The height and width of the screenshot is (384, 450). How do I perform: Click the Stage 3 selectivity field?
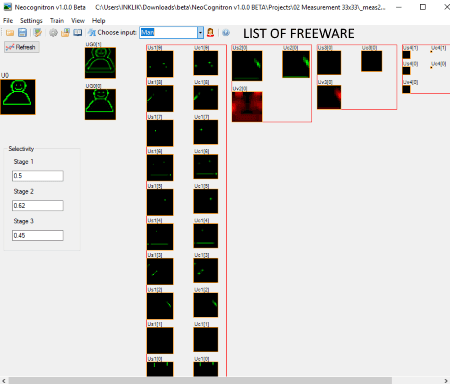[38, 235]
